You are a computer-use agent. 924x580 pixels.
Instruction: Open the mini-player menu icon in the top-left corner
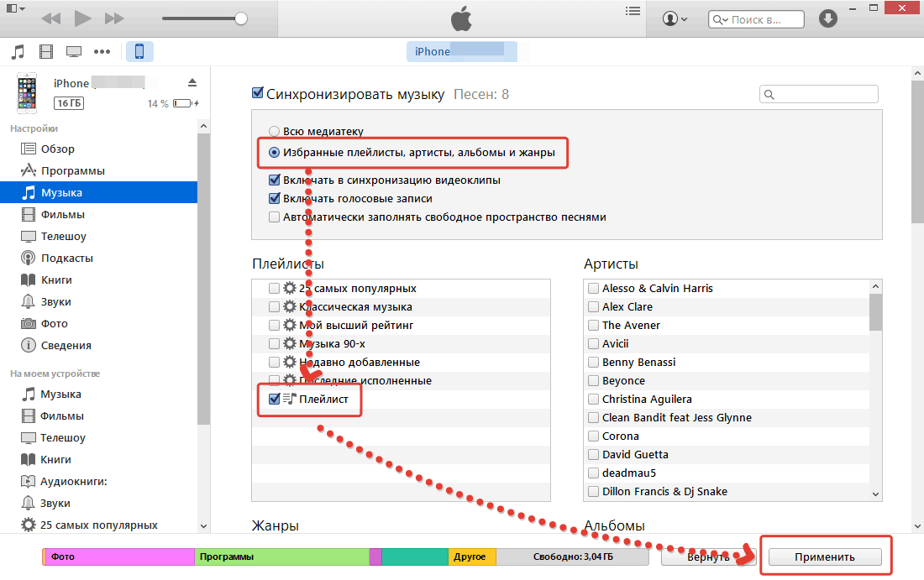point(15,9)
